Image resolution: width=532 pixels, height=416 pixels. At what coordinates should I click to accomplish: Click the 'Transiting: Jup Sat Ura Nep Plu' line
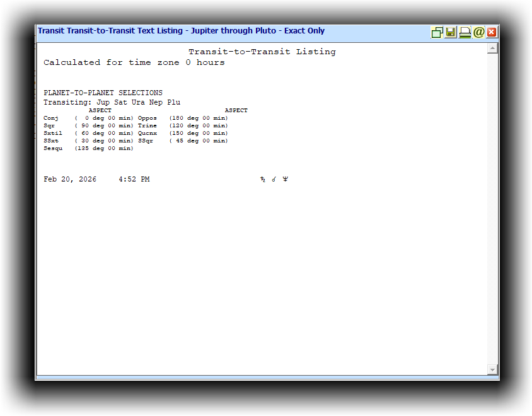click(112, 102)
